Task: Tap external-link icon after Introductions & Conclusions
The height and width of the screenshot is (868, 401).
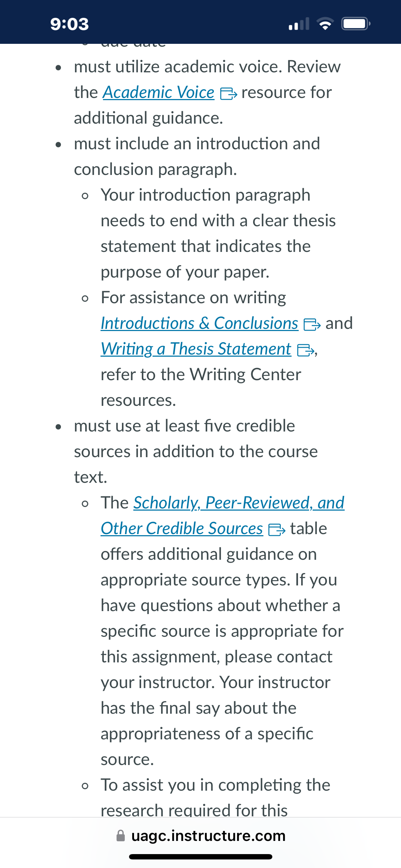Action: click(x=312, y=325)
